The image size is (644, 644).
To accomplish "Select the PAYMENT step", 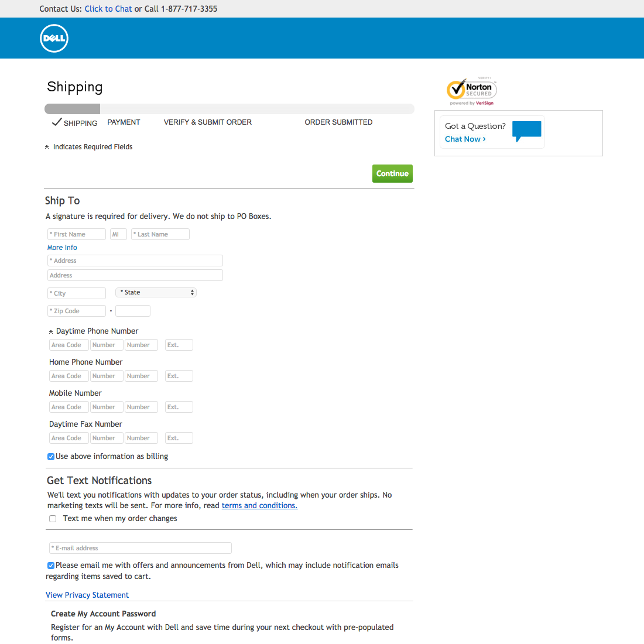I will click(124, 122).
